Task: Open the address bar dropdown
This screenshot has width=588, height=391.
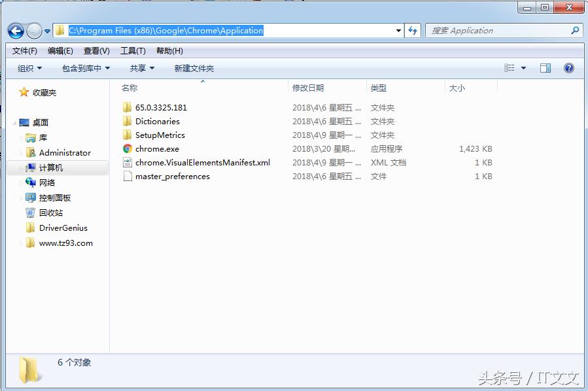Action: point(398,30)
